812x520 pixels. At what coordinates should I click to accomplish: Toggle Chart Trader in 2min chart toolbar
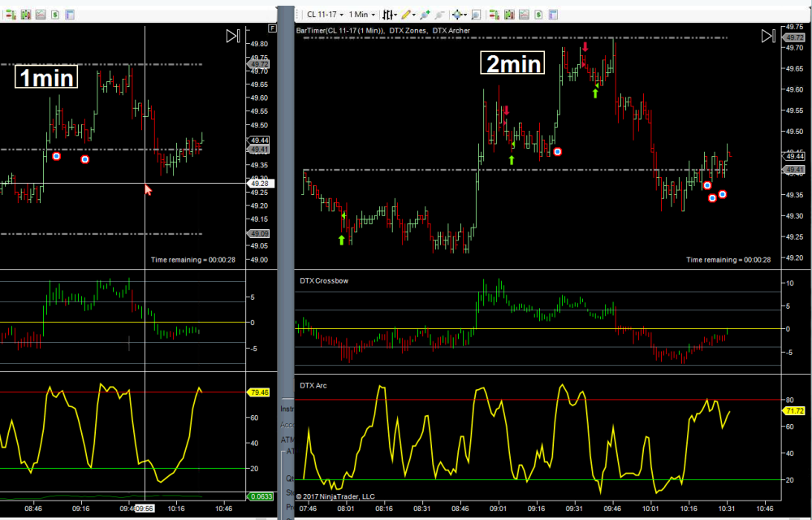coord(494,14)
